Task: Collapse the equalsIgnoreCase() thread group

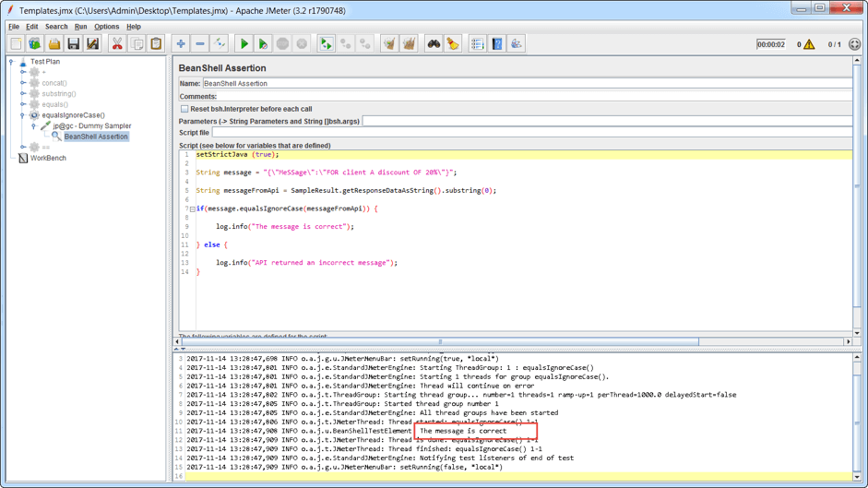Action: (23, 115)
